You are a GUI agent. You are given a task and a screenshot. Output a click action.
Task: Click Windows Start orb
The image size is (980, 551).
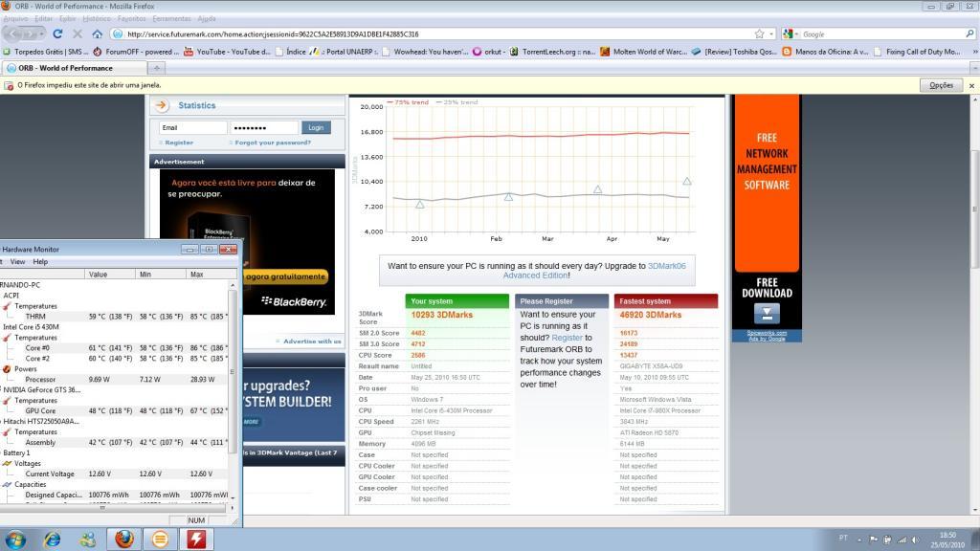(x=15, y=540)
